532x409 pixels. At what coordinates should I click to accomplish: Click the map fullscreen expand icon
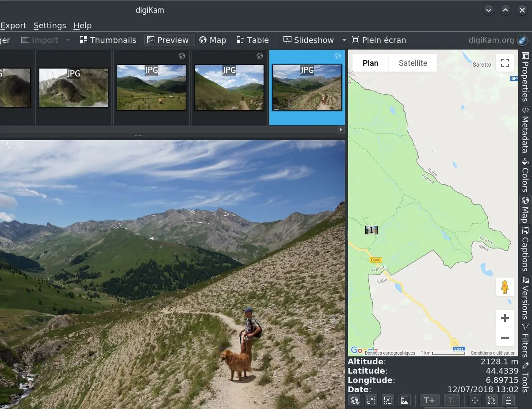[x=505, y=63]
